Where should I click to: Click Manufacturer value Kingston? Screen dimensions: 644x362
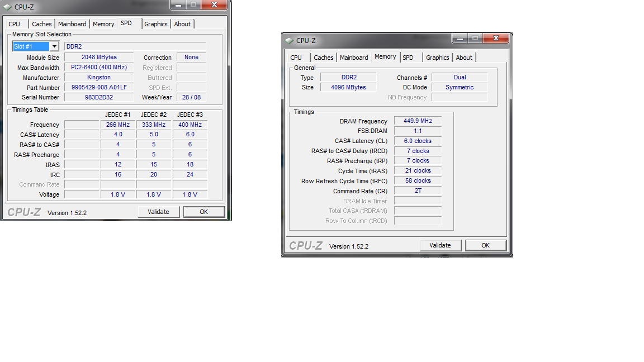click(99, 77)
